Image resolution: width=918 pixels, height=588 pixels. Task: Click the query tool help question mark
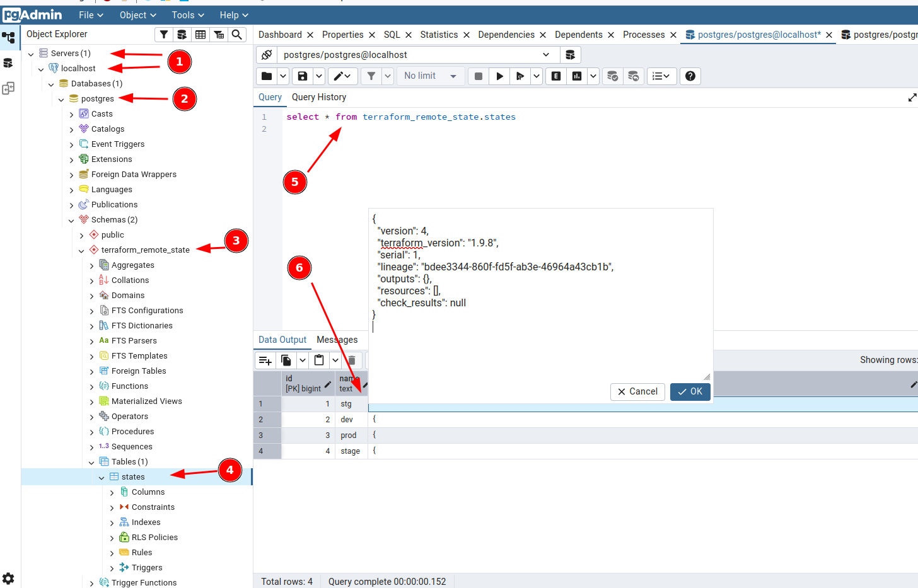[690, 76]
